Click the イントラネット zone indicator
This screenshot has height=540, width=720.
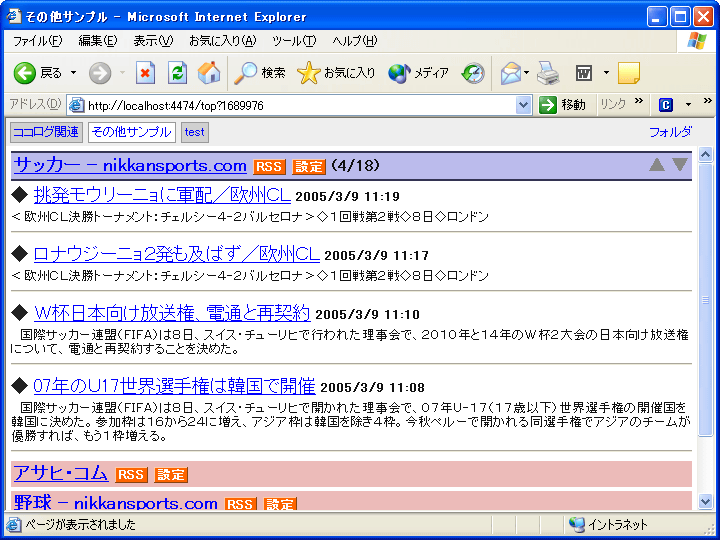[x=608, y=524]
